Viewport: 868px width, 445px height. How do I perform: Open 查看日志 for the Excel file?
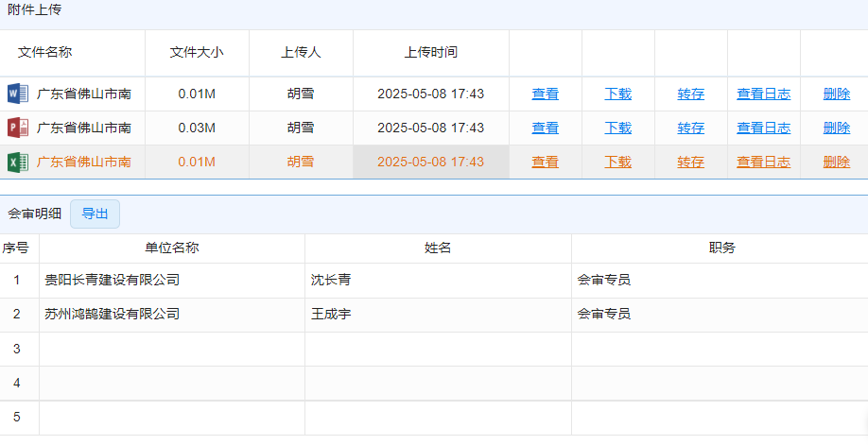coord(763,162)
